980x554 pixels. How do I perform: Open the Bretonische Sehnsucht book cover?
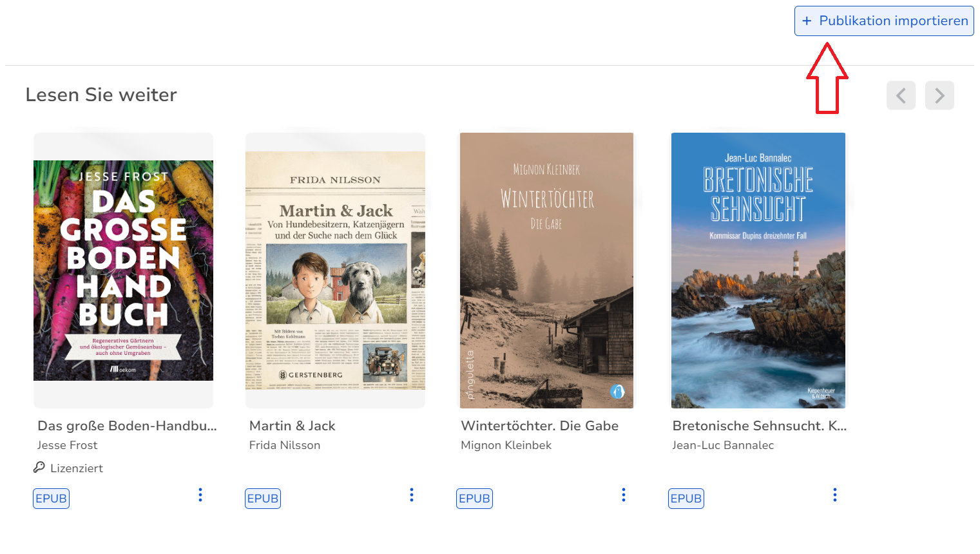[x=758, y=271]
